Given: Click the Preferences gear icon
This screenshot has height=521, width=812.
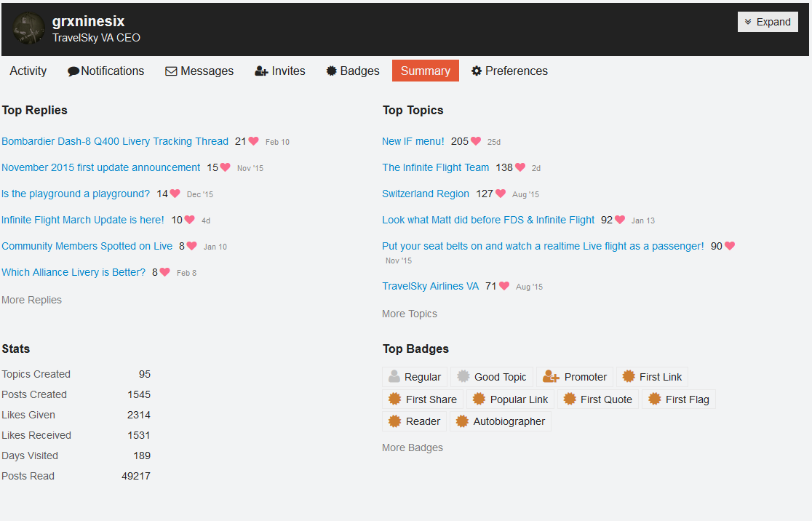Looking at the screenshot, I should [x=477, y=71].
